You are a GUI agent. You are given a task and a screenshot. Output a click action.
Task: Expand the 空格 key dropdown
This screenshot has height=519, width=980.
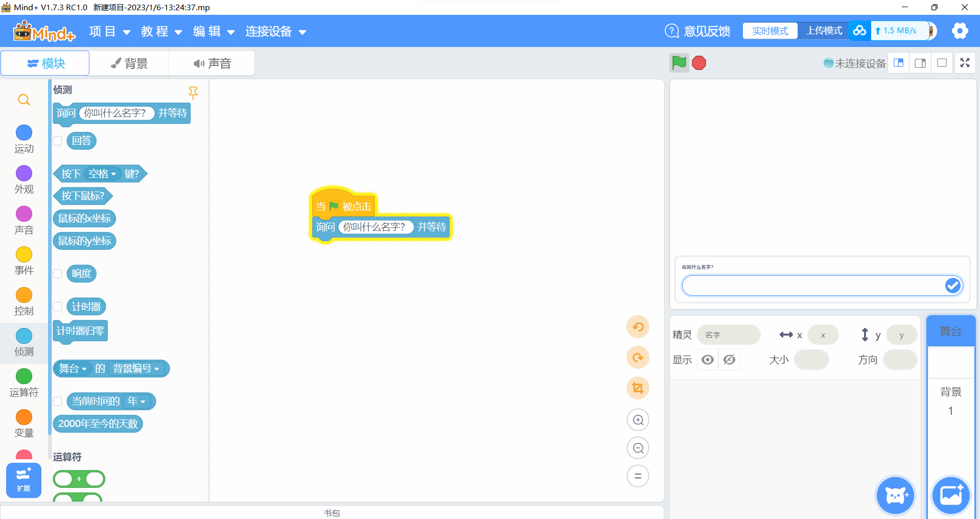tap(102, 174)
